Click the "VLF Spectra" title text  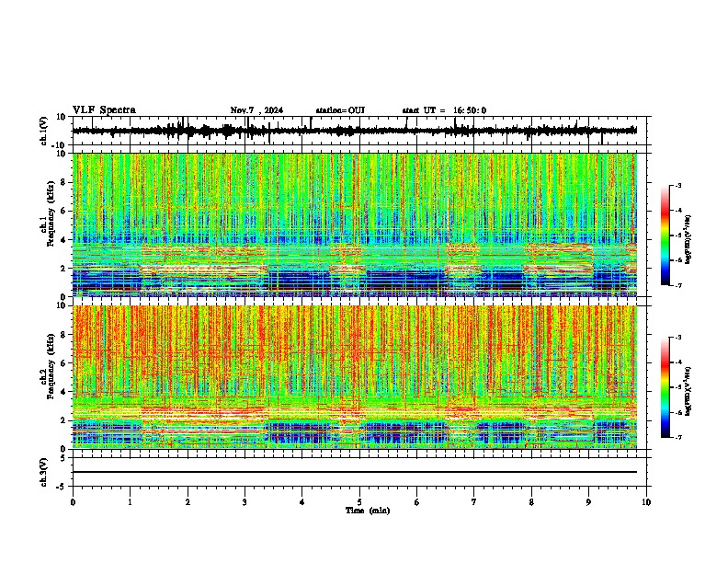105,110
